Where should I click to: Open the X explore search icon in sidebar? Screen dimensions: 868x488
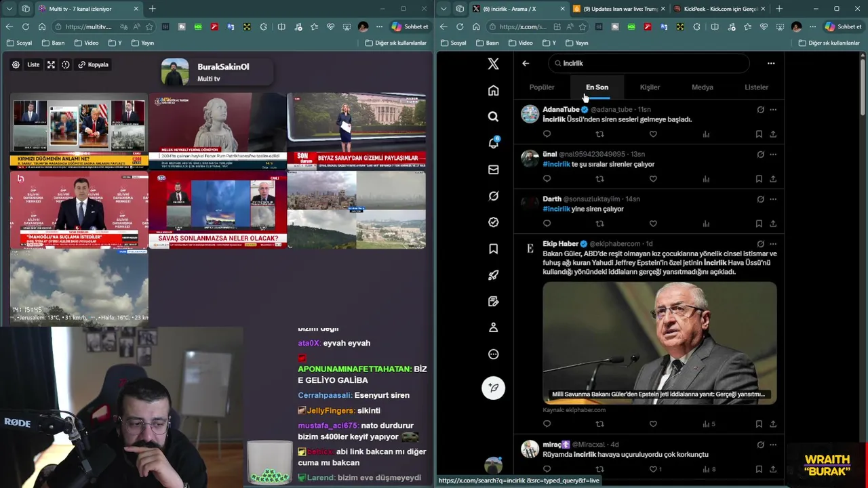[x=493, y=117]
